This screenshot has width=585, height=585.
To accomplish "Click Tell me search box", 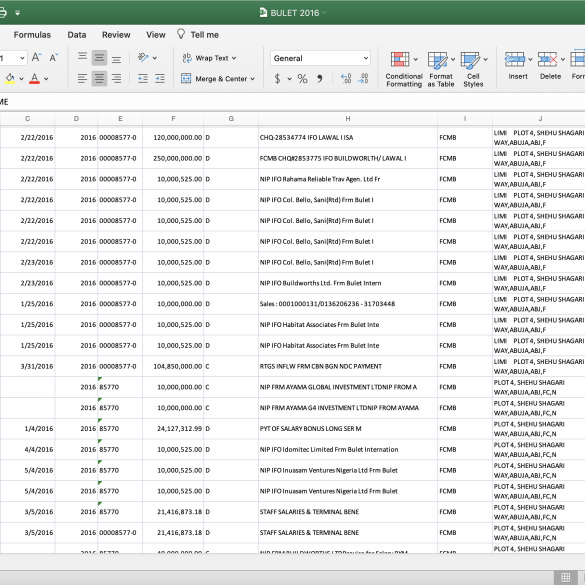I will 204,35.
